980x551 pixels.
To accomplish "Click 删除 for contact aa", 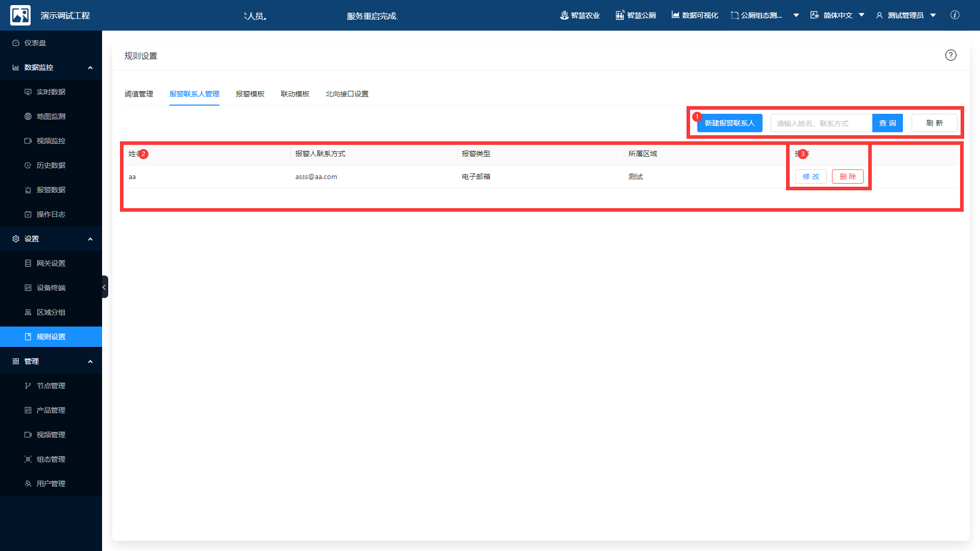I will tap(848, 177).
